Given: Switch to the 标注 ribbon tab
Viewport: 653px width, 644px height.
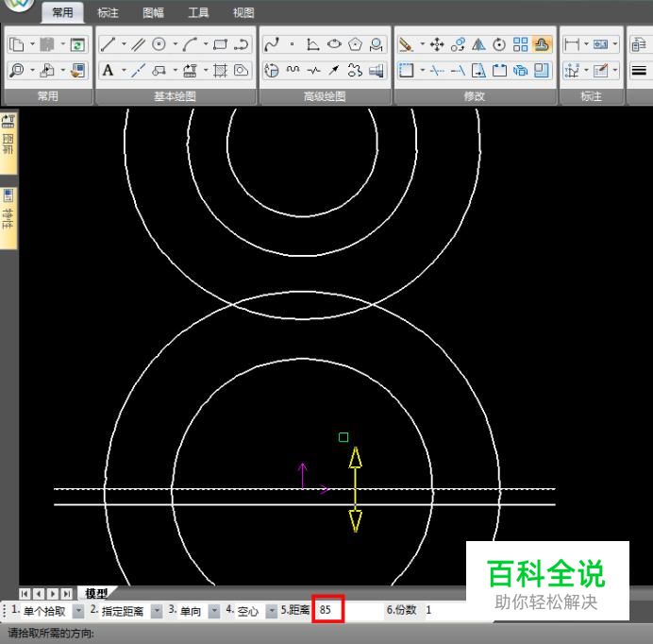Looking at the screenshot, I should coord(108,13).
